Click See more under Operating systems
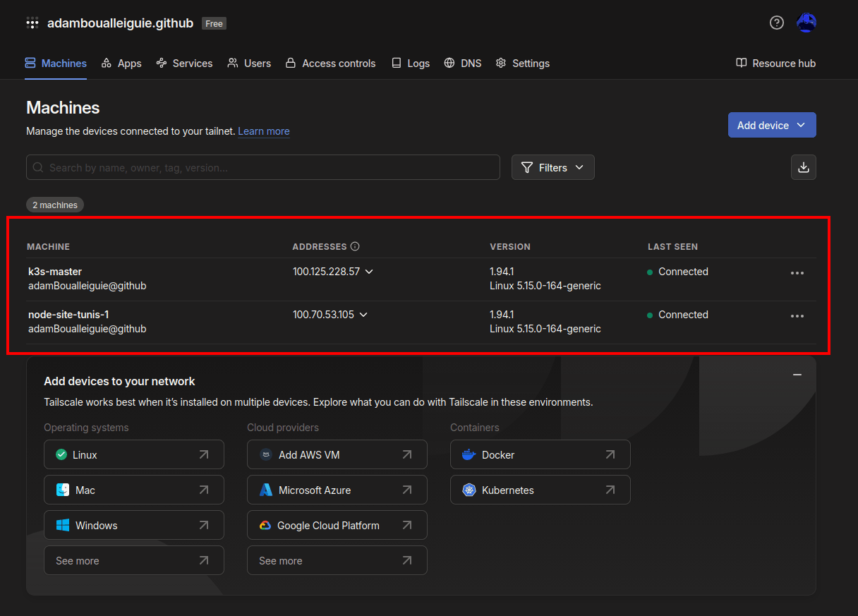This screenshot has height=616, width=858. click(x=134, y=560)
